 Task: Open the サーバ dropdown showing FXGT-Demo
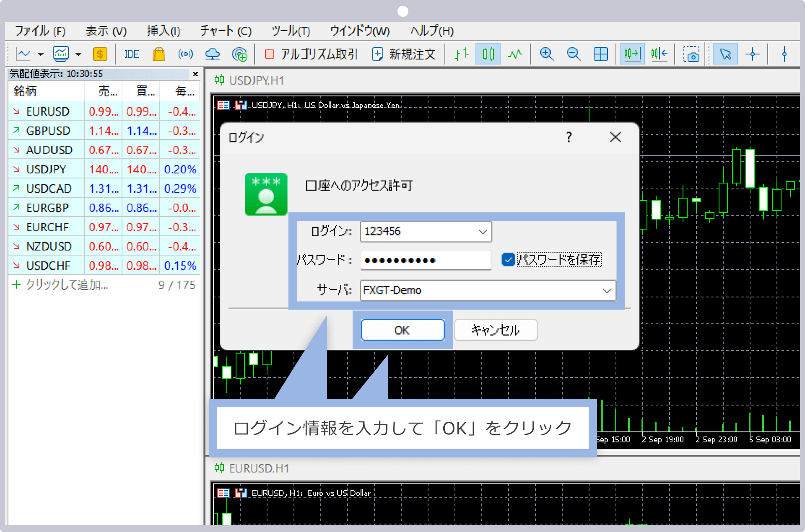coord(607,290)
